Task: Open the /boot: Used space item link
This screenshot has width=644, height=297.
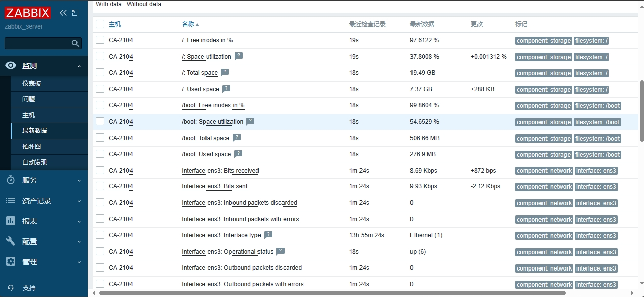Action: 206,154
